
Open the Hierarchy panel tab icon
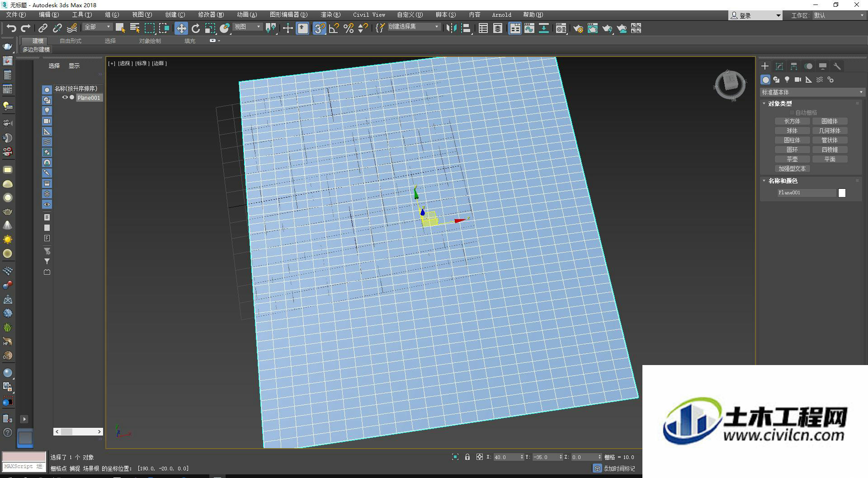pyautogui.click(x=794, y=66)
